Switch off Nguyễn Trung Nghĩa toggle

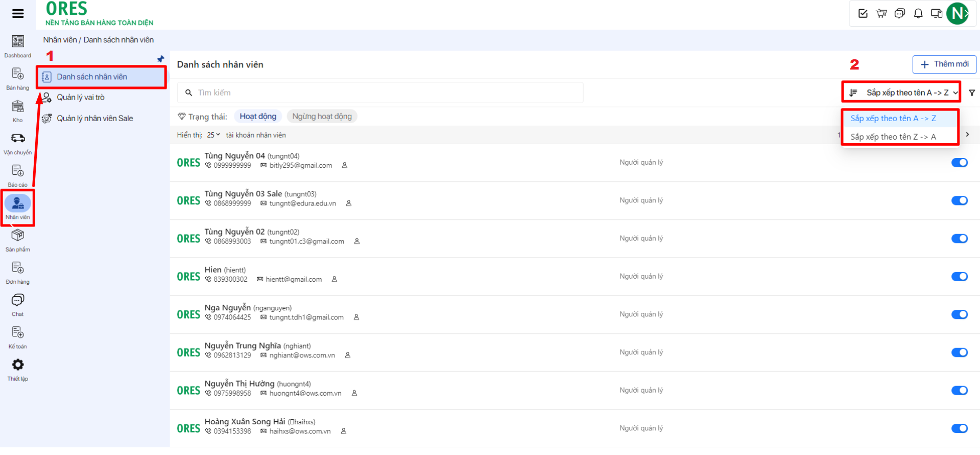(959, 352)
